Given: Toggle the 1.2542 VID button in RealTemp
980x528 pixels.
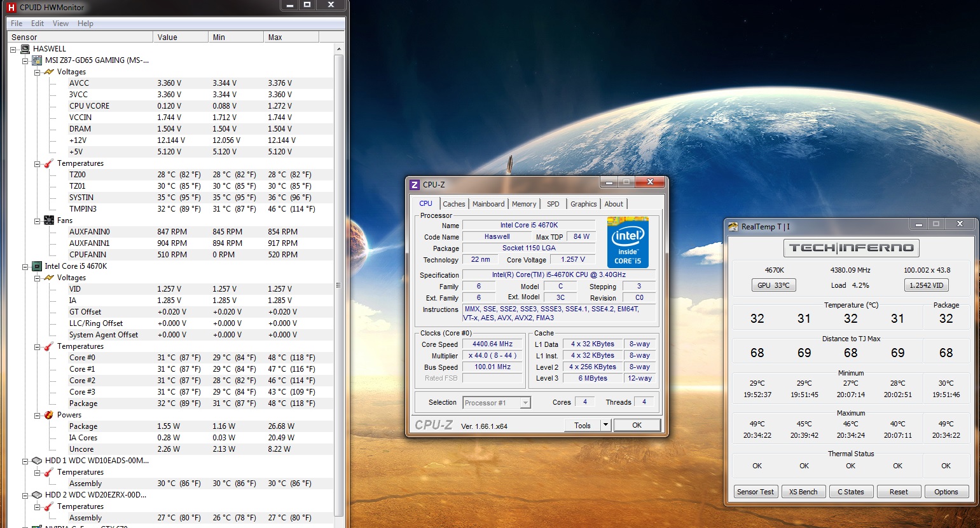Looking at the screenshot, I should tap(926, 285).
